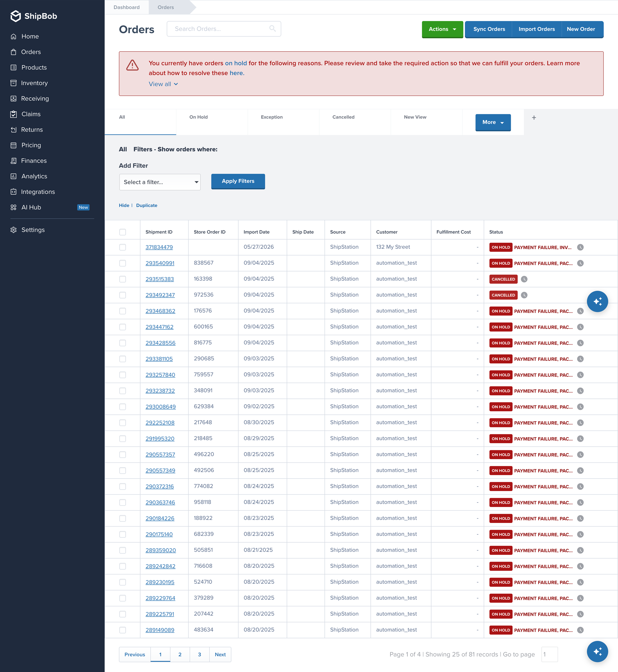618x672 pixels.
Task: Click the Duplicate view link
Action: tap(147, 206)
